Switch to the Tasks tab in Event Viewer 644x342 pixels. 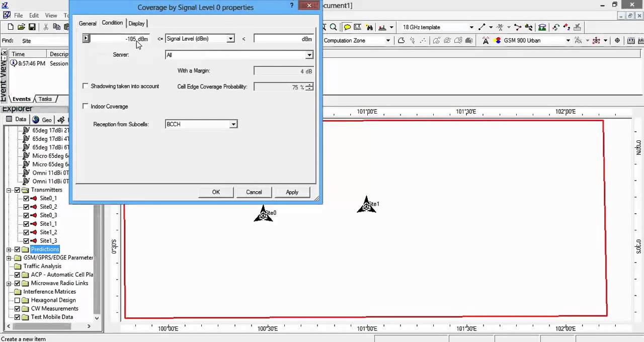click(x=45, y=99)
